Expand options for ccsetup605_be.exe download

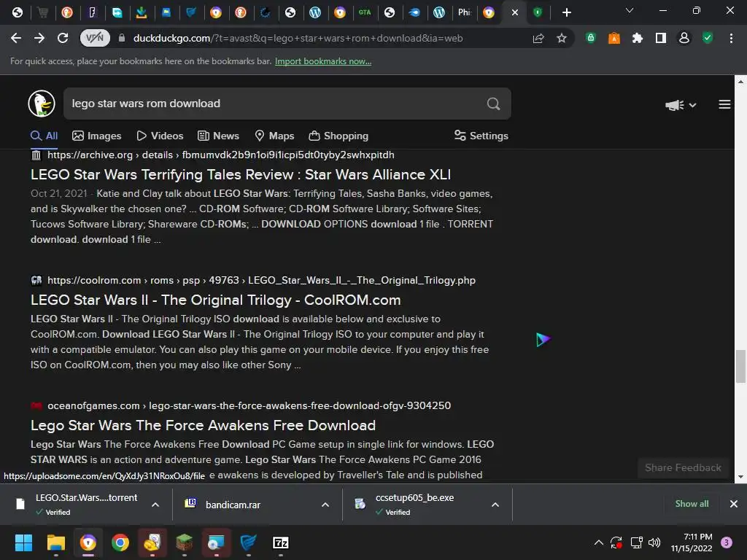pos(495,505)
